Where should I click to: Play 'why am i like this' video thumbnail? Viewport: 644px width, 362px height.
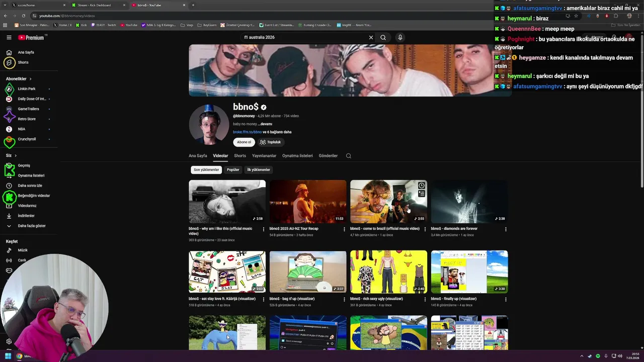pyautogui.click(x=227, y=202)
